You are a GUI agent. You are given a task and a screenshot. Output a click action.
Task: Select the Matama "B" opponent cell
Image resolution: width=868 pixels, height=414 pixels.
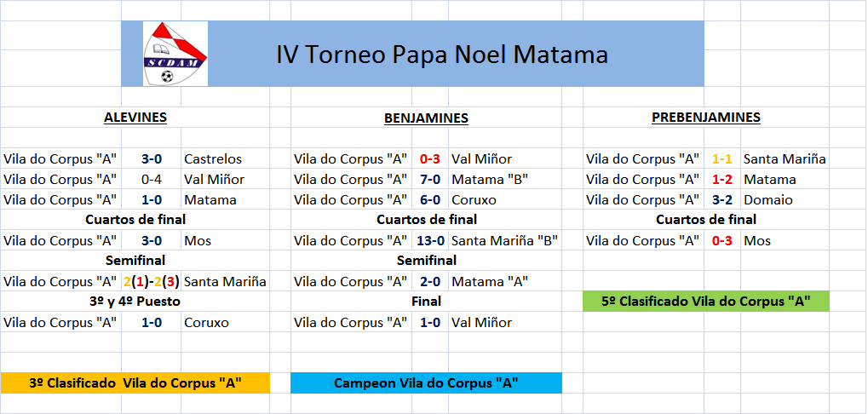[x=490, y=180]
